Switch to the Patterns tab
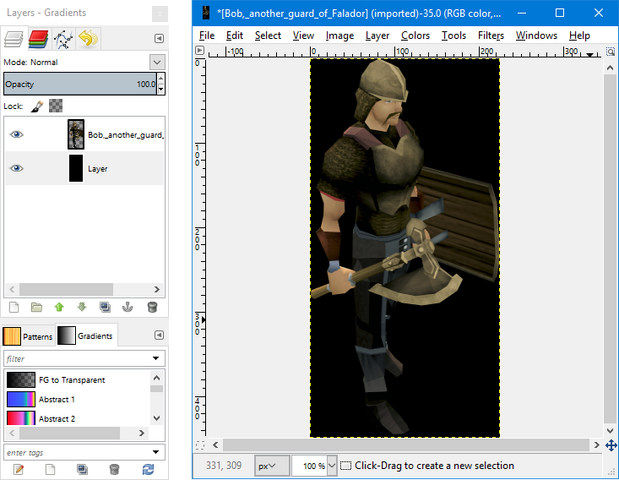Screen dimensions: 619x480 click(x=28, y=336)
